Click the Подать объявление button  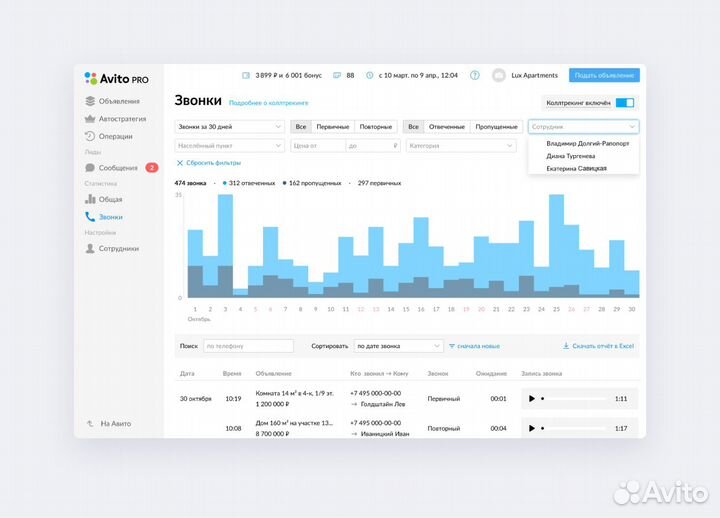coord(604,75)
